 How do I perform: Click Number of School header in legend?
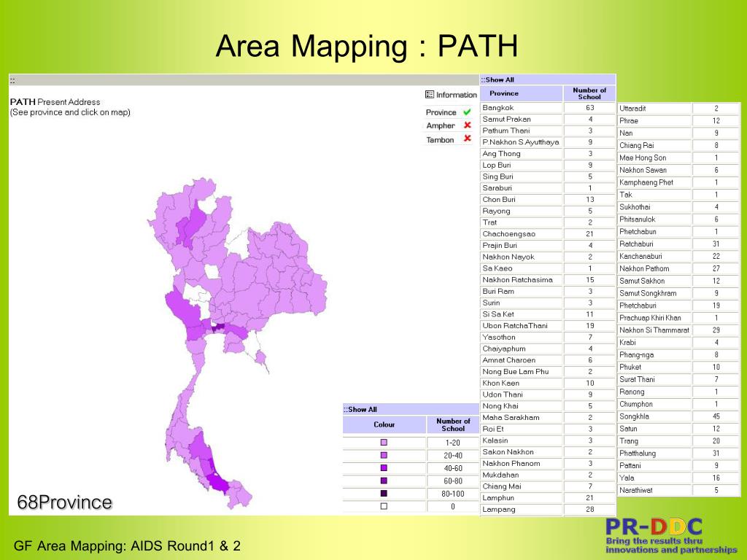(x=452, y=424)
